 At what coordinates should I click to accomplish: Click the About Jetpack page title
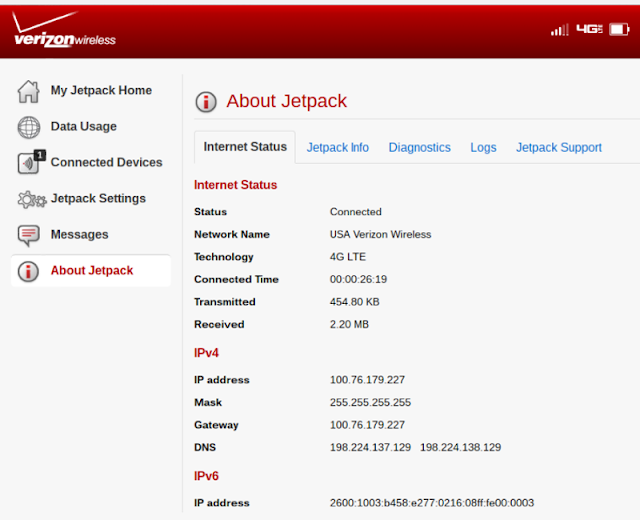[x=287, y=101]
